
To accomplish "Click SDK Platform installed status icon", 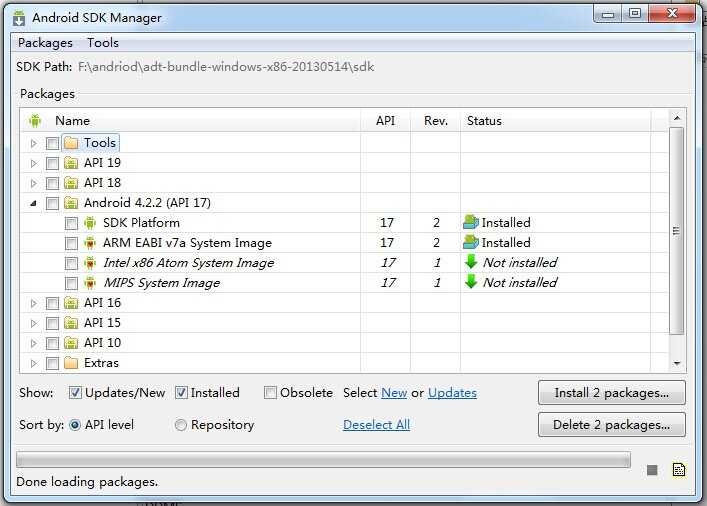I will click(471, 222).
